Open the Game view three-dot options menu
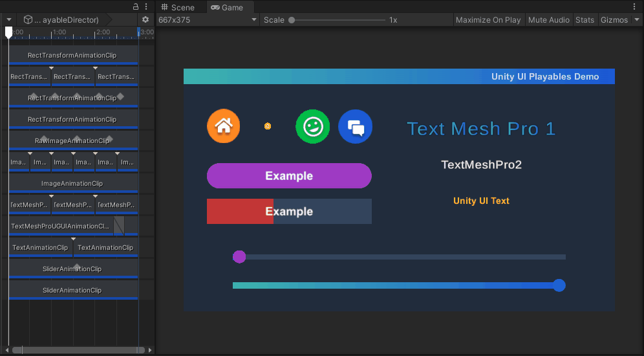This screenshot has width=644, height=356. [x=637, y=7]
